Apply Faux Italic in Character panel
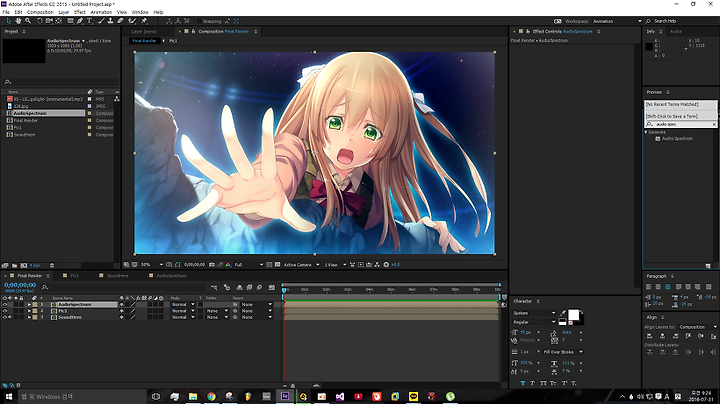720x404 pixels. click(533, 383)
